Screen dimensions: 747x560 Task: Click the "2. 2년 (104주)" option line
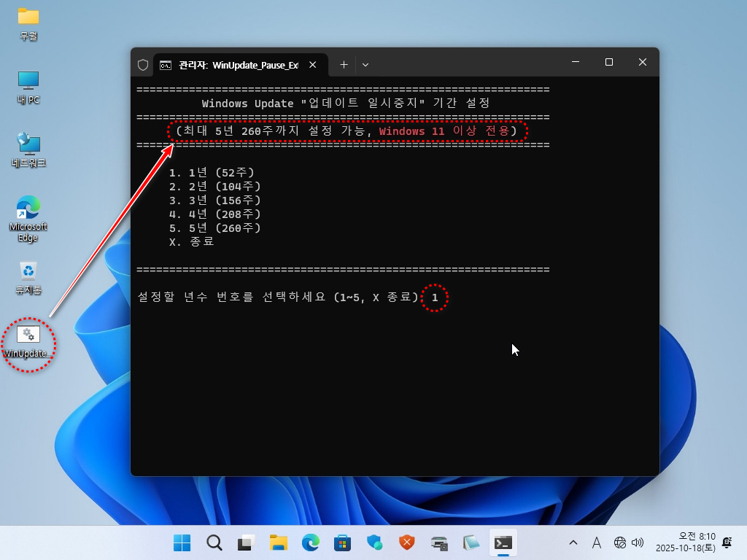[215, 186]
